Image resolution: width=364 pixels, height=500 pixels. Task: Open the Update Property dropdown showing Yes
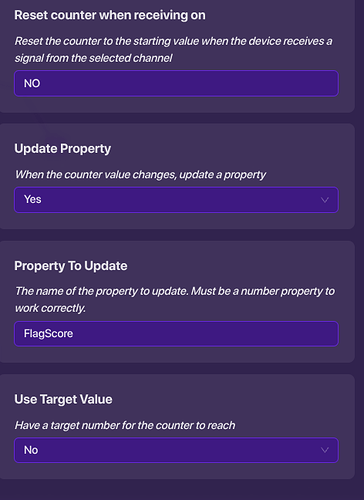pos(176,200)
